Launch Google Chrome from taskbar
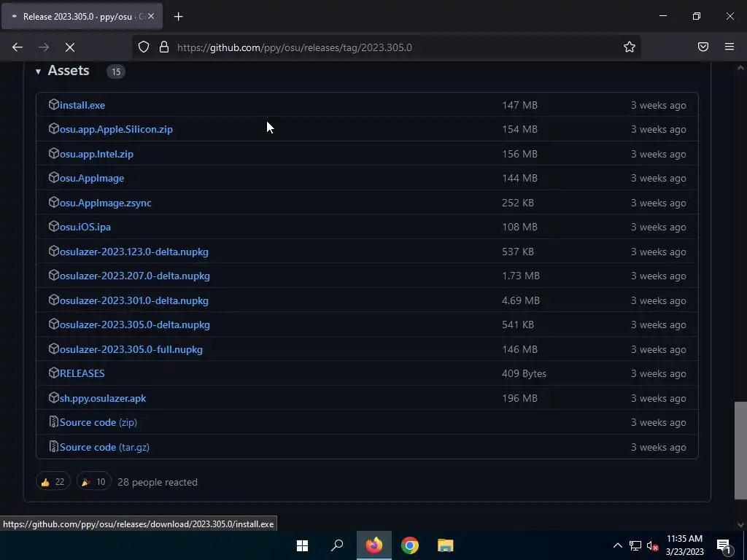Screen dimensions: 747x560 (x=410, y=545)
